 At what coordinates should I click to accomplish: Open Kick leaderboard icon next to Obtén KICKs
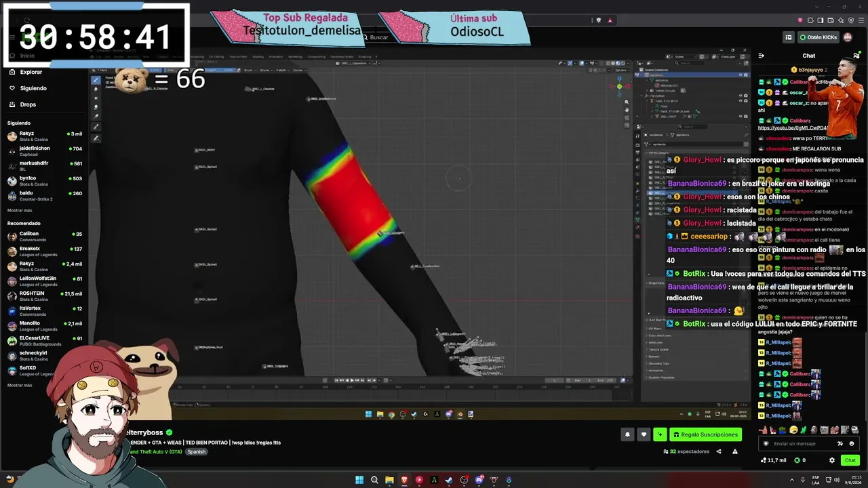click(x=789, y=37)
